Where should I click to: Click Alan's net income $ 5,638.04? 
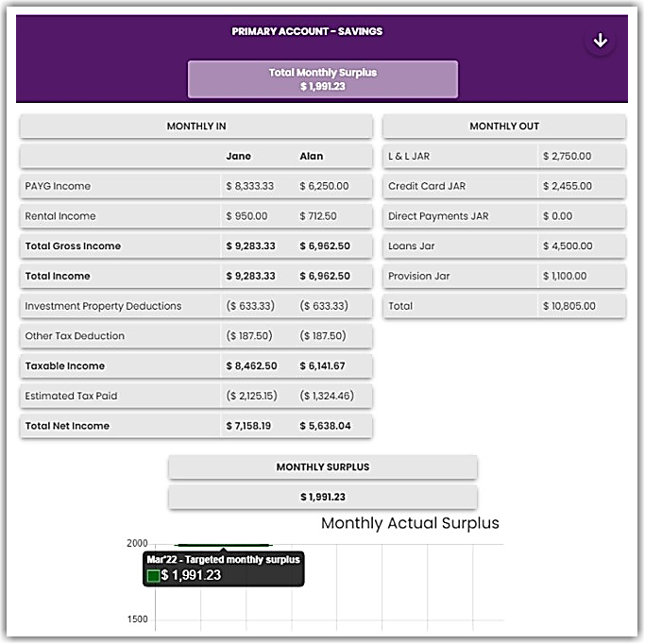(325, 426)
